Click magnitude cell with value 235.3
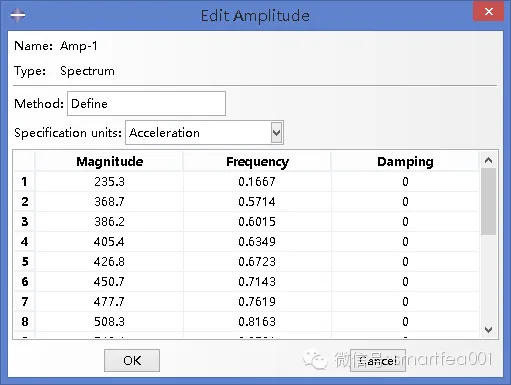 pos(109,182)
